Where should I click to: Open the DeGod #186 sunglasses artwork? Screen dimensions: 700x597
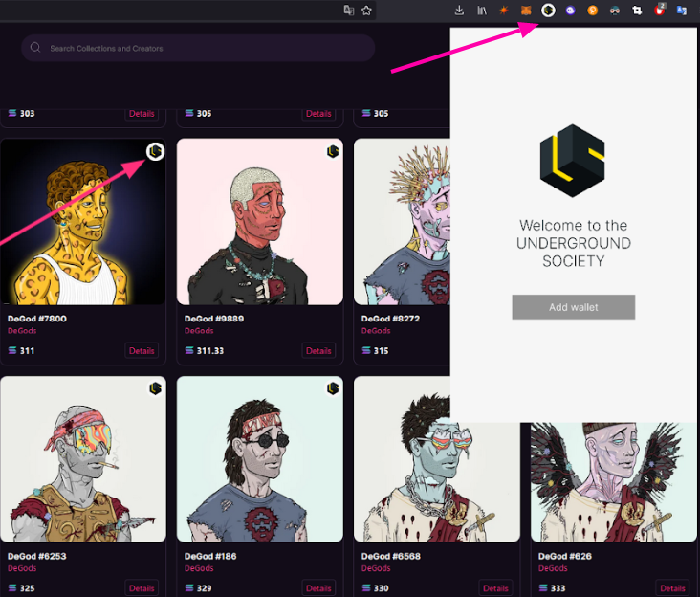tap(260, 459)
